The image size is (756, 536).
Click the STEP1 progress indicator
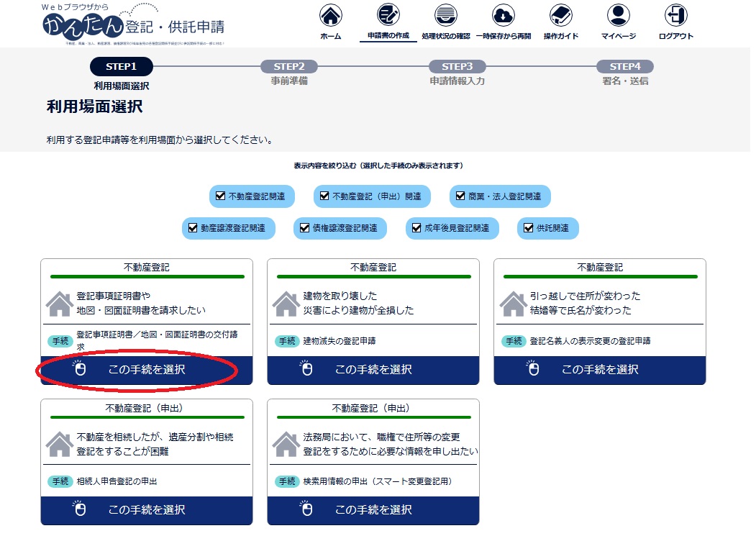click(119, 65)
